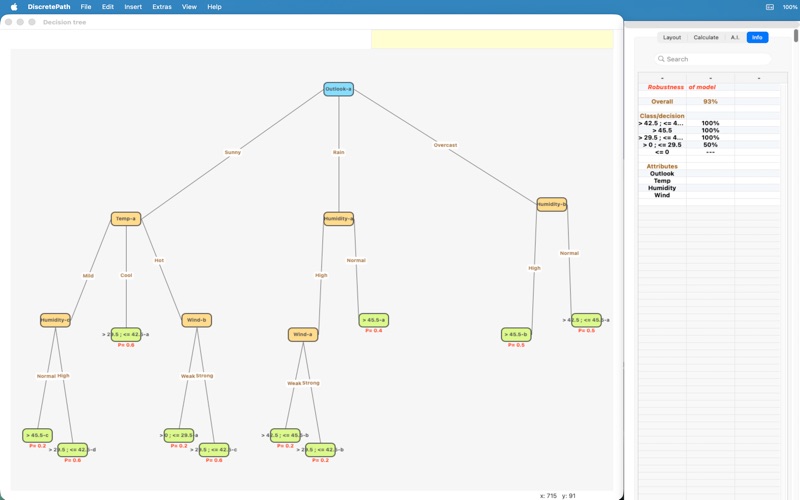Viewport: 800px width, 500px height.
Task: Switch to the Calculate tab
Action: point(706,37)
